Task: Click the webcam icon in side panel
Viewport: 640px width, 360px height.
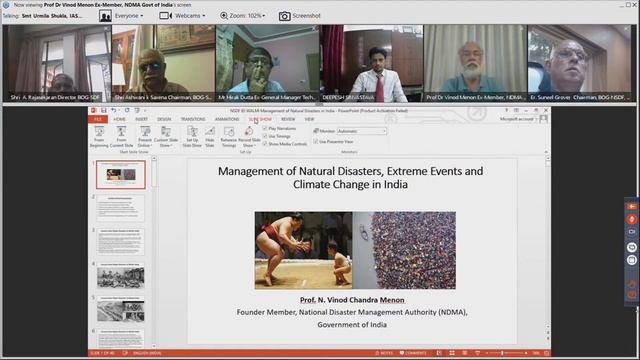Action: point(631,232)
